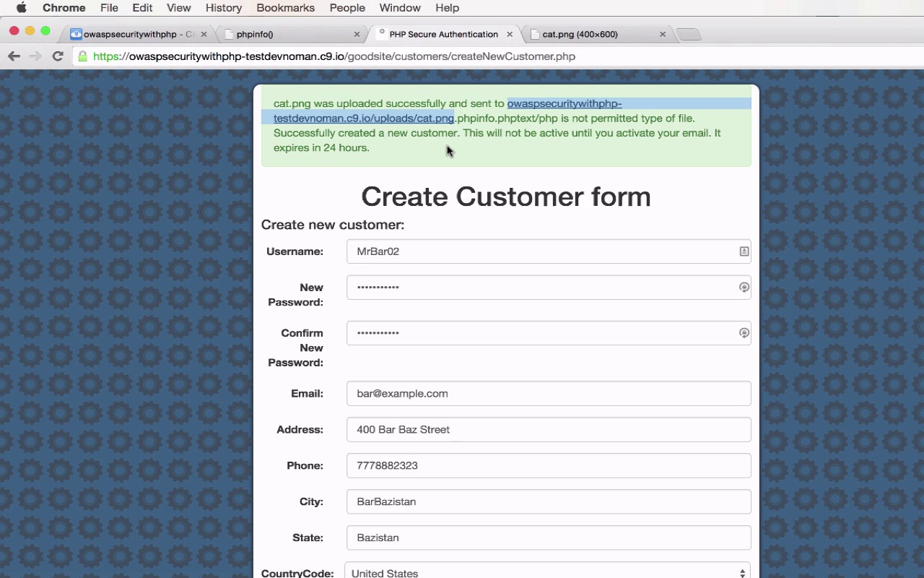Switch to the phpinfo() tab

(292, 34)
